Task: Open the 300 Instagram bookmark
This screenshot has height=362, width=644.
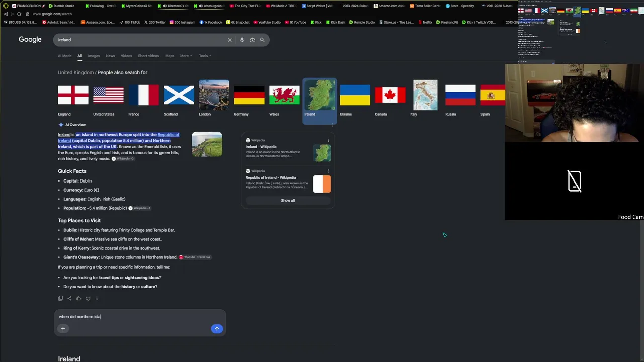Action: pos(182,22)
